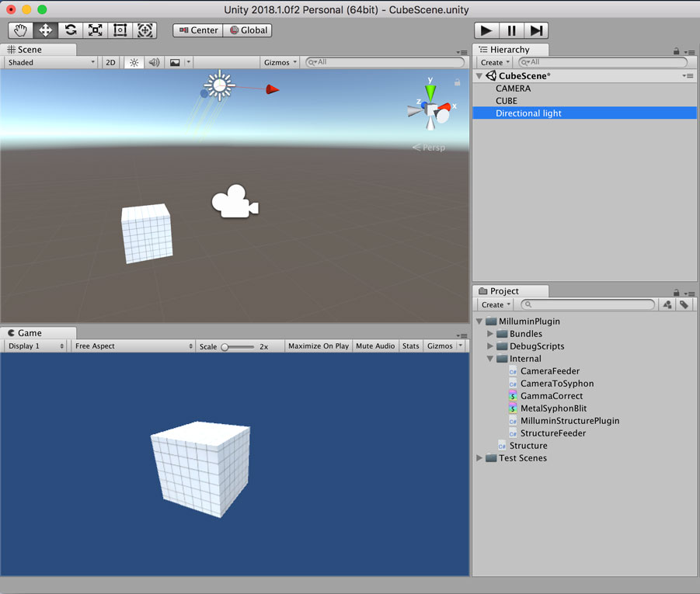
Task: Click the Pause button
Action: [511, 30]
